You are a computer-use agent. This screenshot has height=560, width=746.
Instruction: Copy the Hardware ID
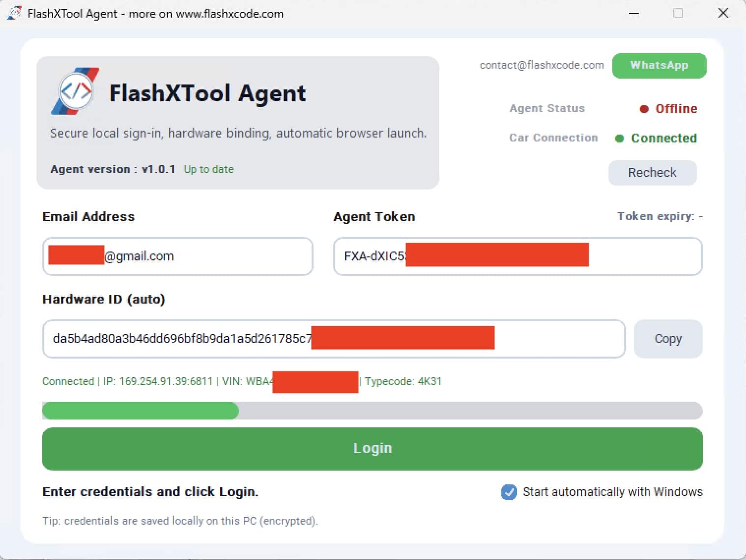pyautogui.click(x=667, y=339)
